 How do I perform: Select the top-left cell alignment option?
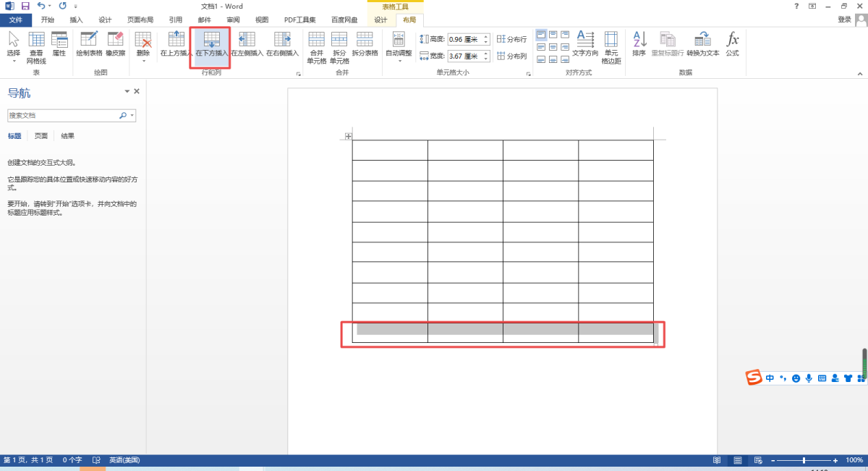pos(541,34)
